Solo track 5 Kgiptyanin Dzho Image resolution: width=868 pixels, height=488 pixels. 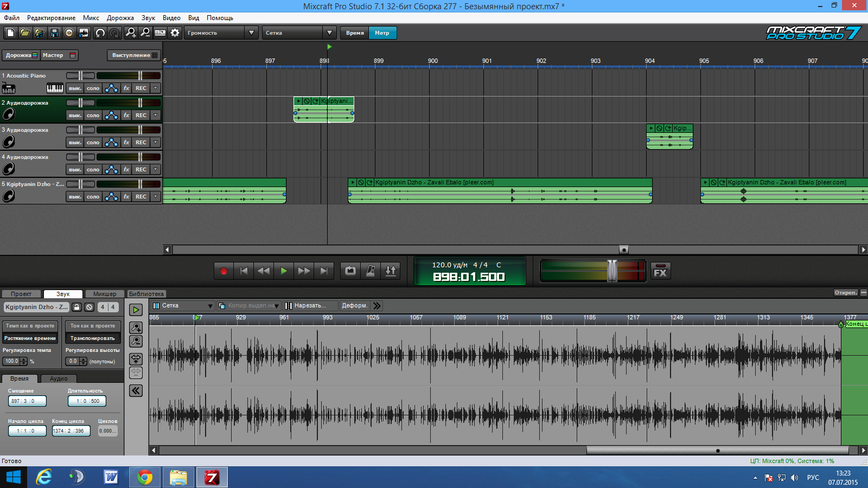(93, 196)
